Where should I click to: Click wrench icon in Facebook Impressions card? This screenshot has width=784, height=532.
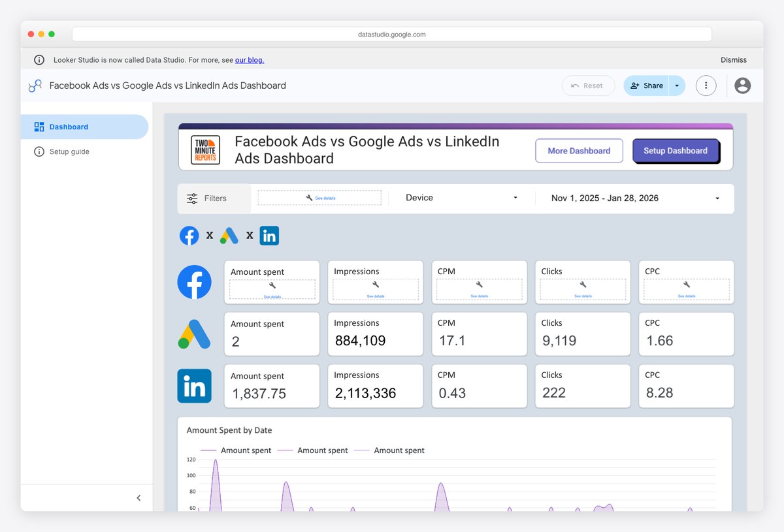point(376,285)
